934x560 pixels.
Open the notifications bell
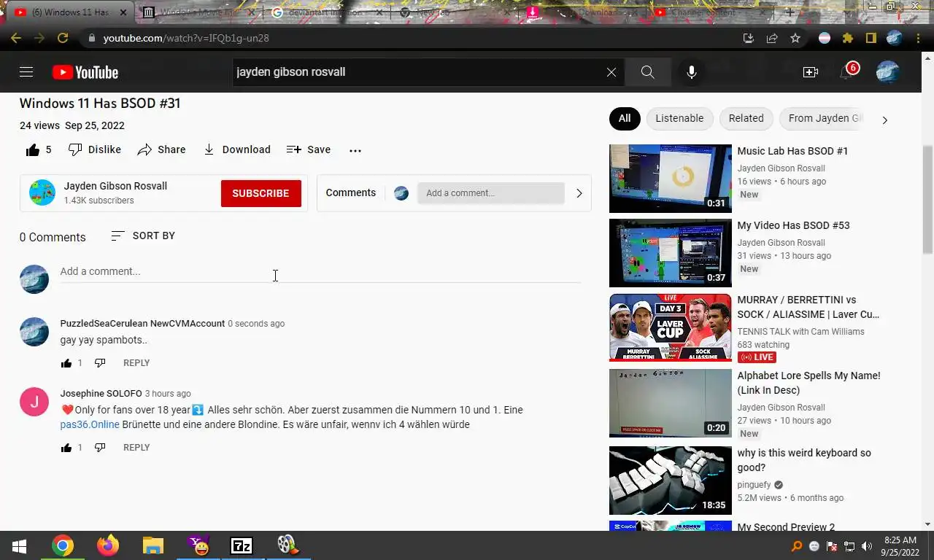pyautogui.click(x=847, y=72)
